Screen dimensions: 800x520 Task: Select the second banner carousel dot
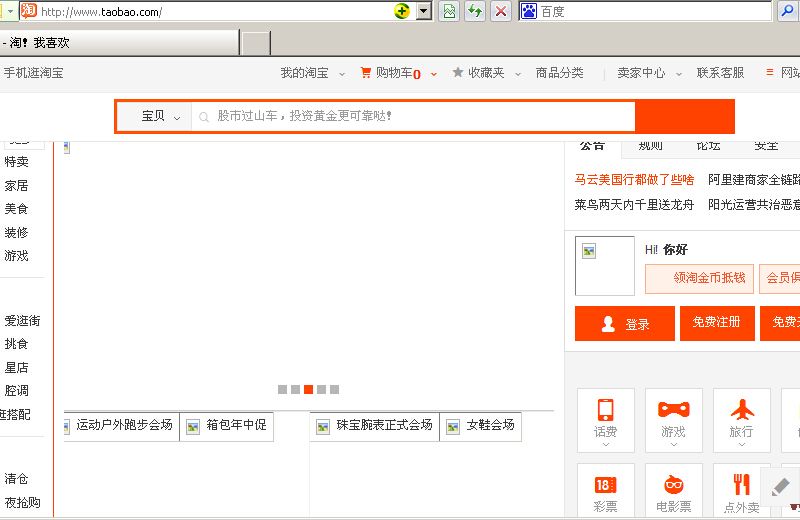295,389
